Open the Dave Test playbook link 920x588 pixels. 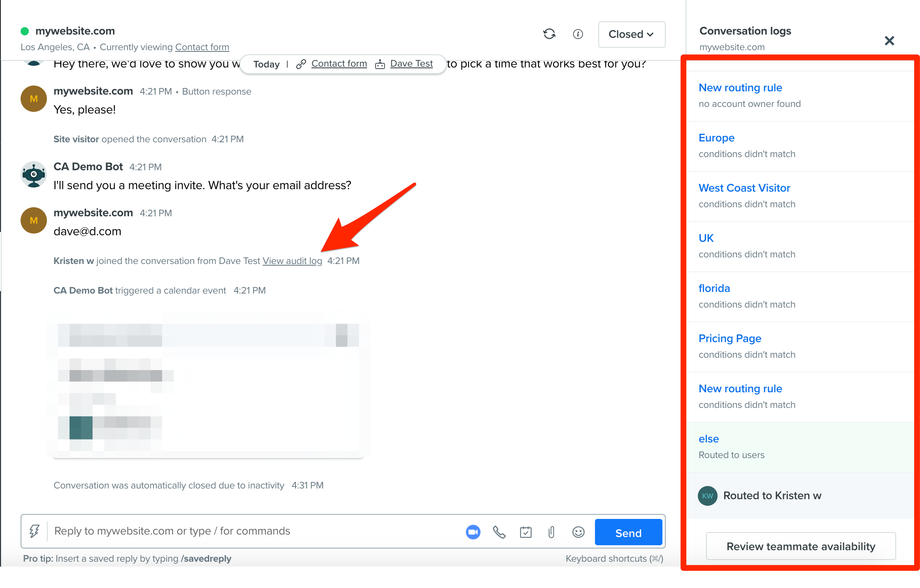(x=411, y=64)
